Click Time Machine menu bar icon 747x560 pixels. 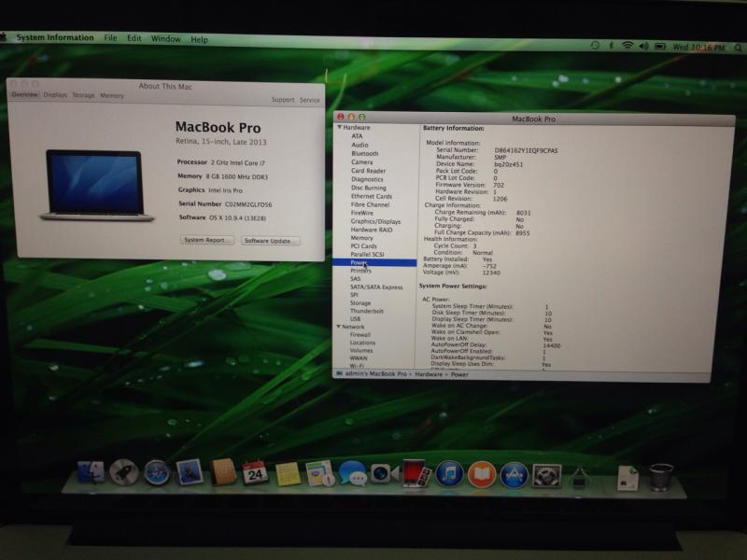595,46
